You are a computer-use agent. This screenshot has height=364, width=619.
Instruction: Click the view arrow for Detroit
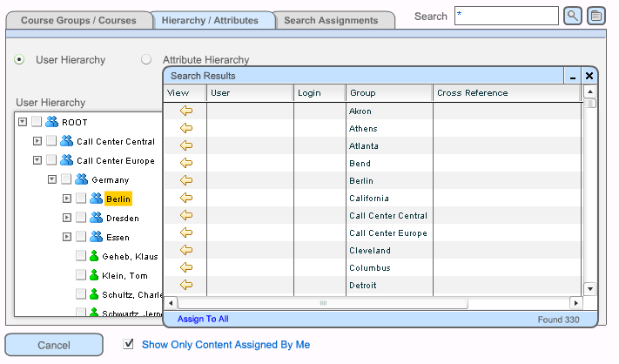tap(186, 286)
